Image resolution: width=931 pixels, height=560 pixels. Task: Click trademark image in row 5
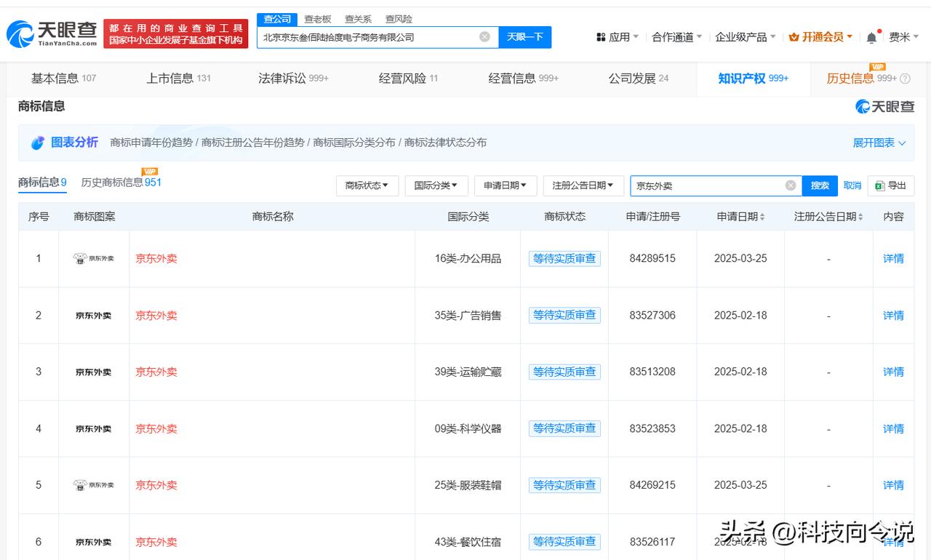coord(94,485)
